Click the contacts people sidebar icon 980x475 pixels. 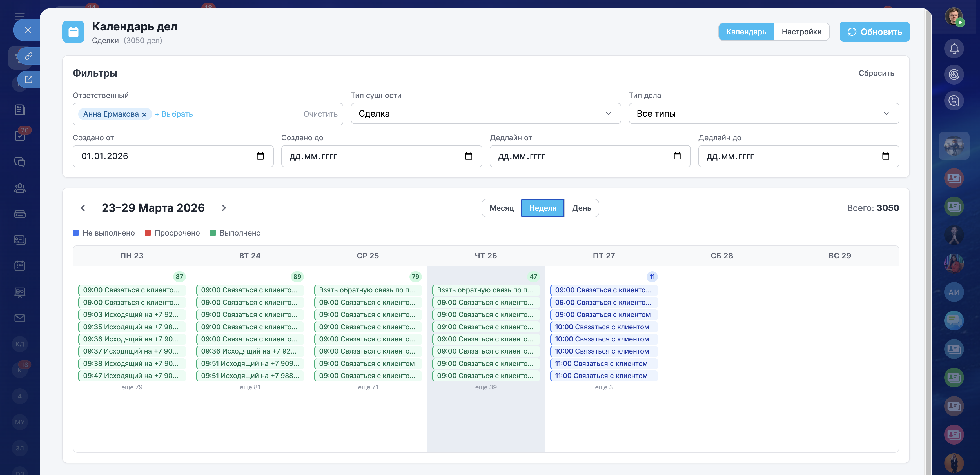[x=20, y=188]
